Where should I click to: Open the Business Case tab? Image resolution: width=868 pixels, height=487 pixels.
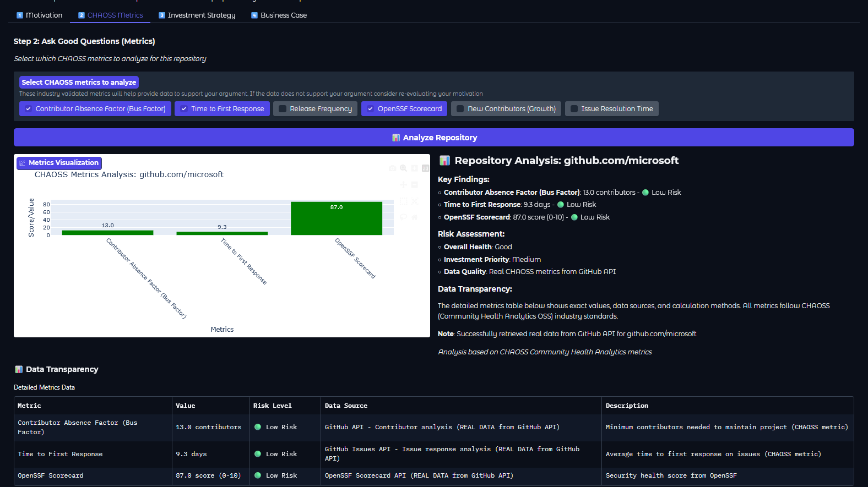(x=279, y=15)
